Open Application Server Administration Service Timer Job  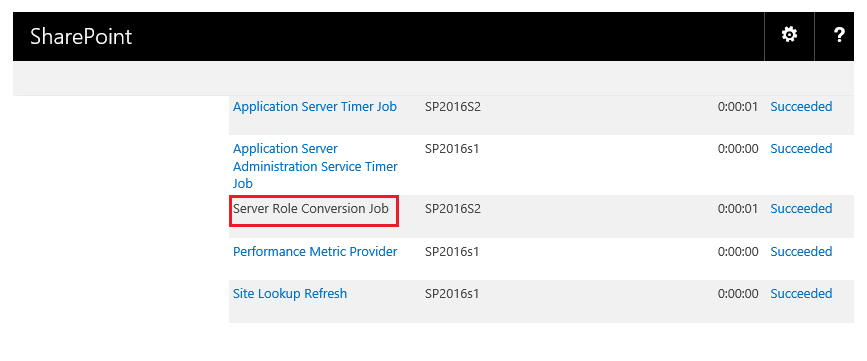click(x=315, y=166)
